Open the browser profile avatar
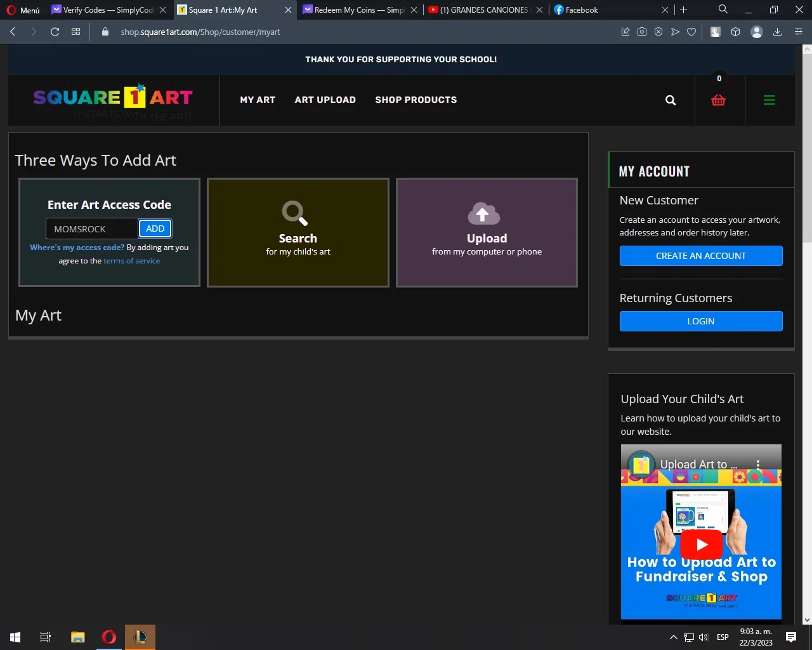 [x=757, y=32]
